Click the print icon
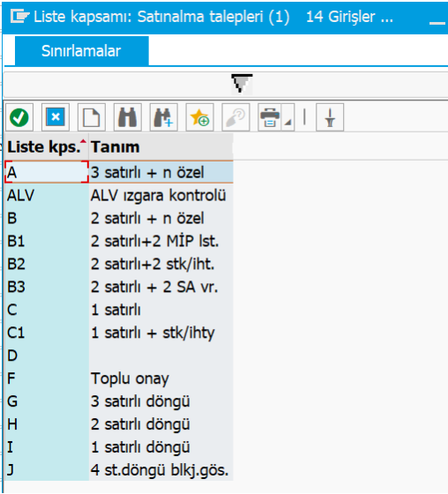Screen dimensions: 448x494 coord(270,117)
